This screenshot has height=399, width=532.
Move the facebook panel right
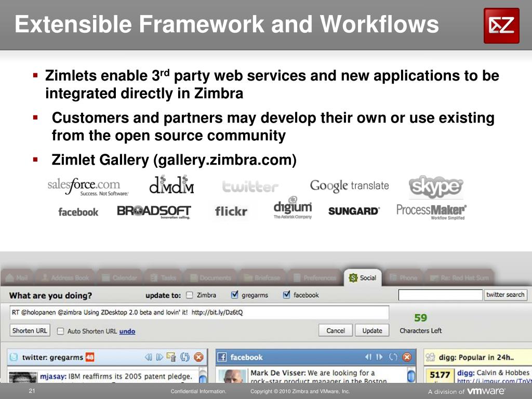pos(379,357)
